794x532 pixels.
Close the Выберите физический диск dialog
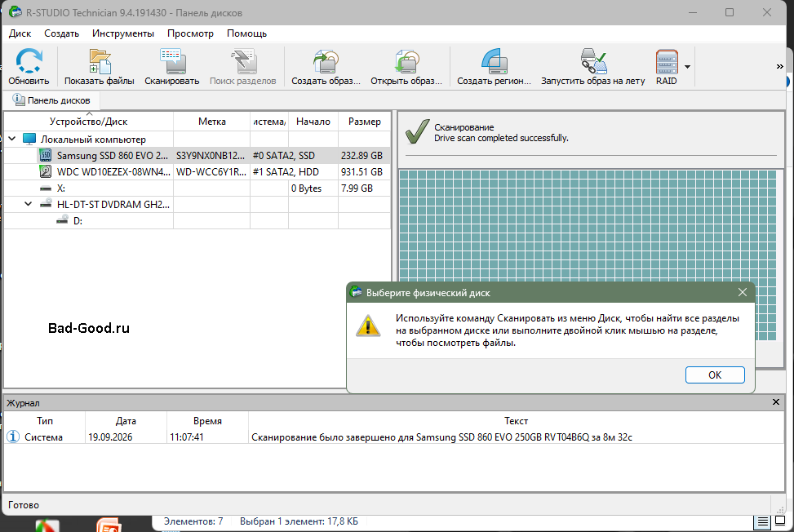[743, 293]
